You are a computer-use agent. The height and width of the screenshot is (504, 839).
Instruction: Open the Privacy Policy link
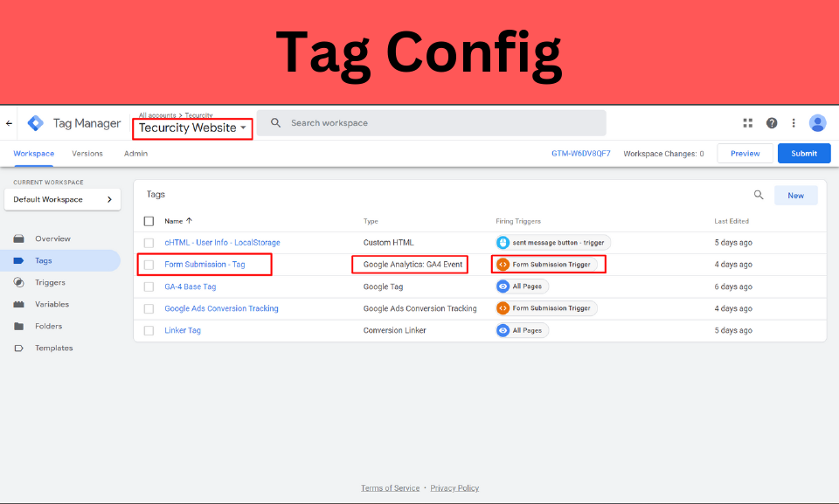pos(454,488)
